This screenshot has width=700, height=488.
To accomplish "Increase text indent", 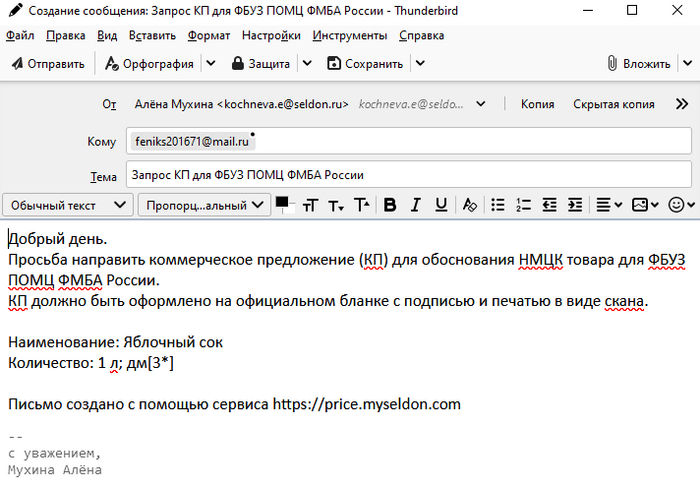I will pyautogui.click(x=574, y=205).
